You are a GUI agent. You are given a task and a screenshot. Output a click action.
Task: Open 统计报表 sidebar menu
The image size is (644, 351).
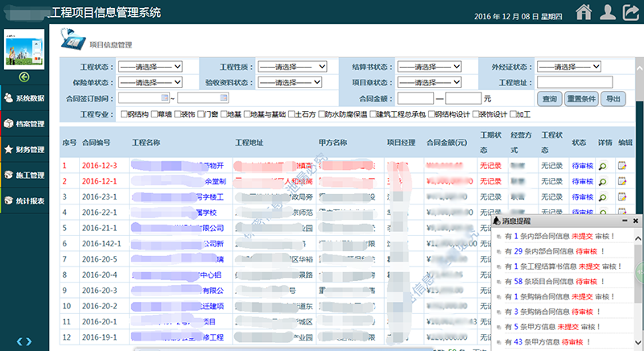[x=24, y=200]
